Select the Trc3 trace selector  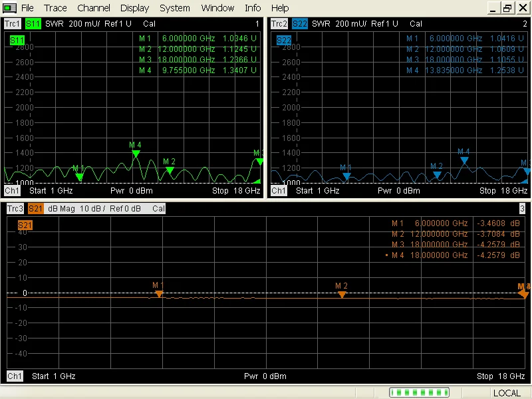14,208
